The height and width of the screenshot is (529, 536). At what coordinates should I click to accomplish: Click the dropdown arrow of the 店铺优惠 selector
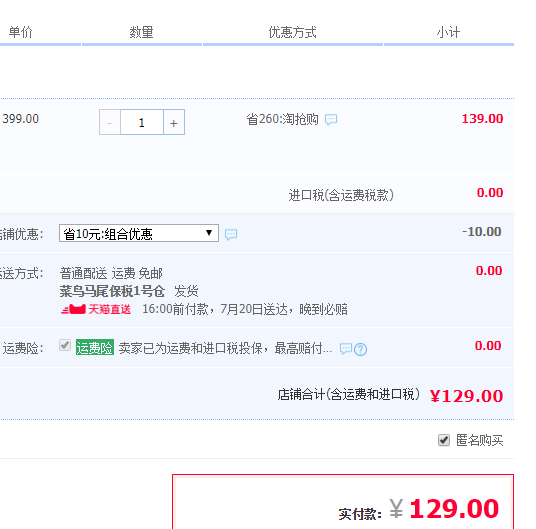click(209, 233)
